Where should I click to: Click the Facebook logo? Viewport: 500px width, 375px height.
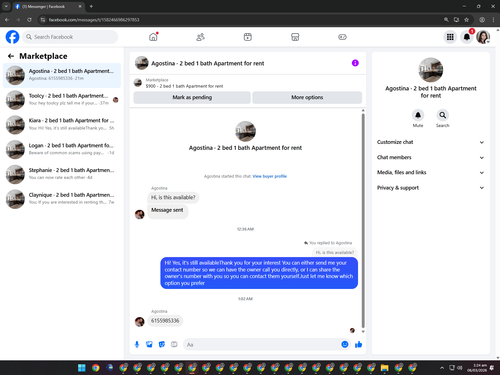click(x=12, y=37)
